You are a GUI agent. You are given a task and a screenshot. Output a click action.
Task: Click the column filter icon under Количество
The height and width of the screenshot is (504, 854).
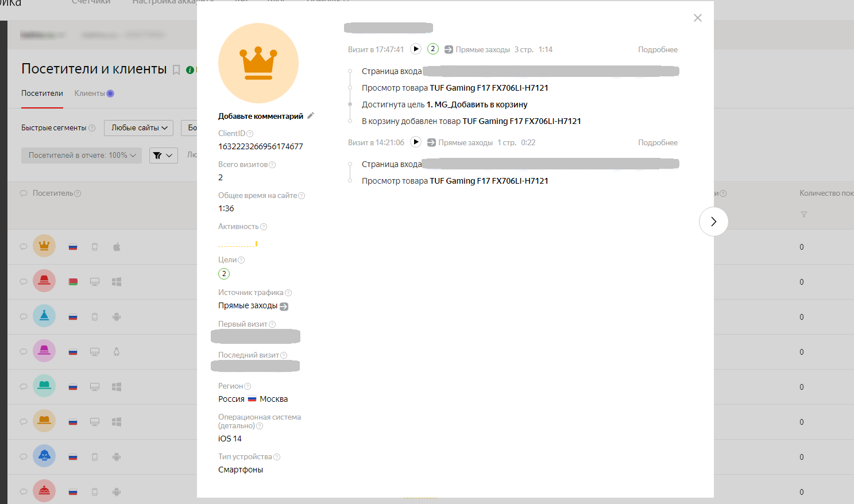click(804, 214)
